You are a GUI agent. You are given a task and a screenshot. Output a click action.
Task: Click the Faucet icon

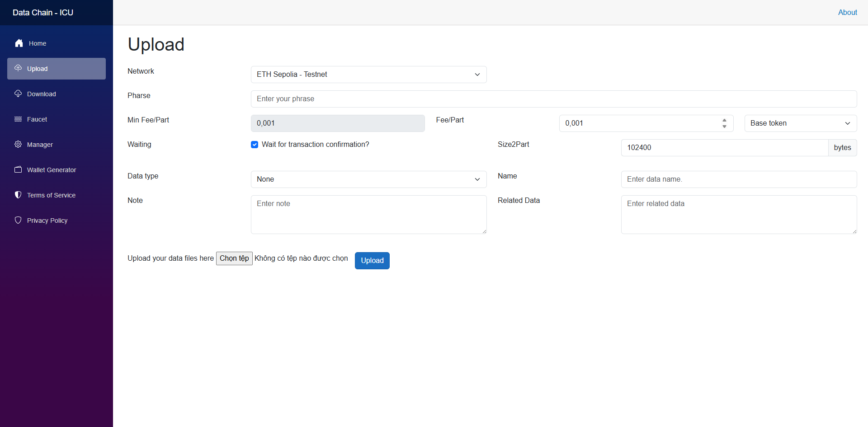(x=18, y=119)
